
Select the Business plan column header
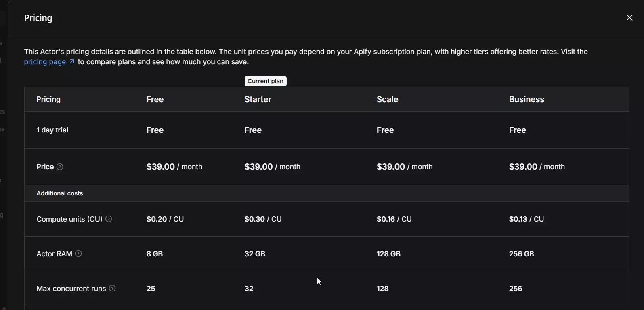527,99
